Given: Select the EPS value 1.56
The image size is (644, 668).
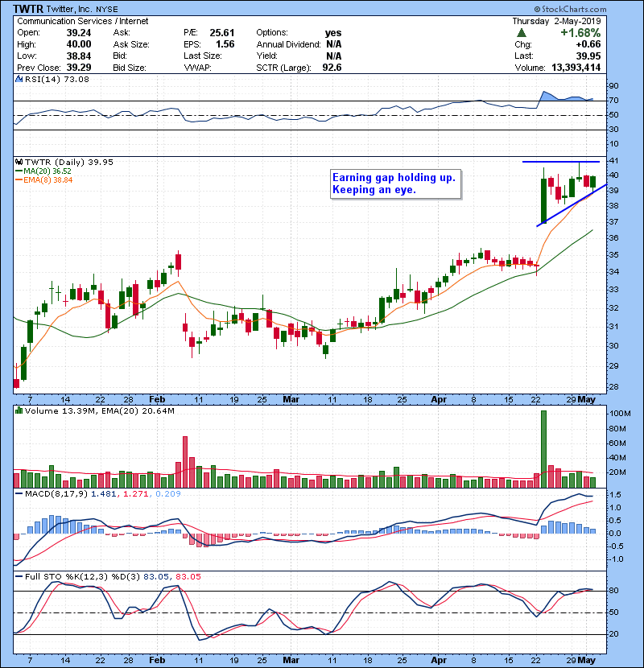Looking at the screenshot, I should 225,44.
